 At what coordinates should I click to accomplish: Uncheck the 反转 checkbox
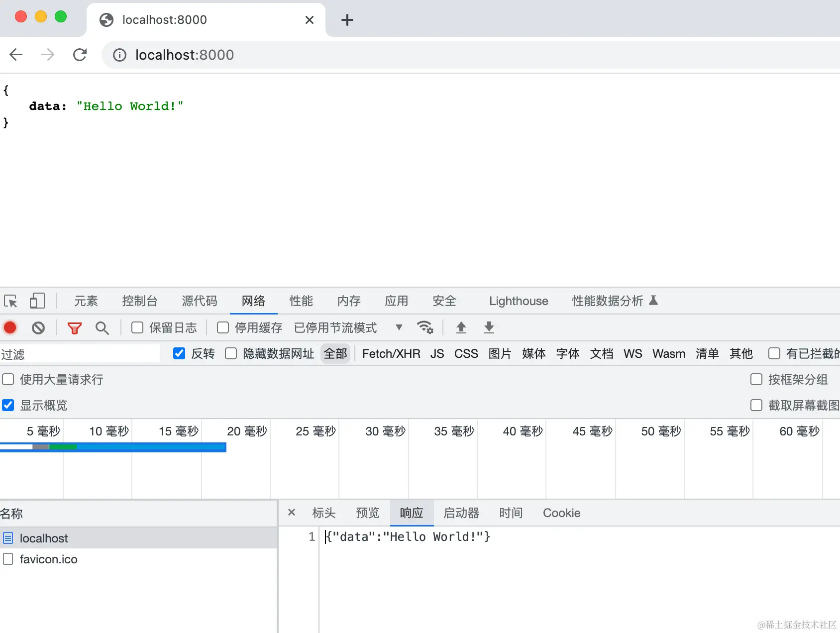pyautogui.click(x=179, y=353)
